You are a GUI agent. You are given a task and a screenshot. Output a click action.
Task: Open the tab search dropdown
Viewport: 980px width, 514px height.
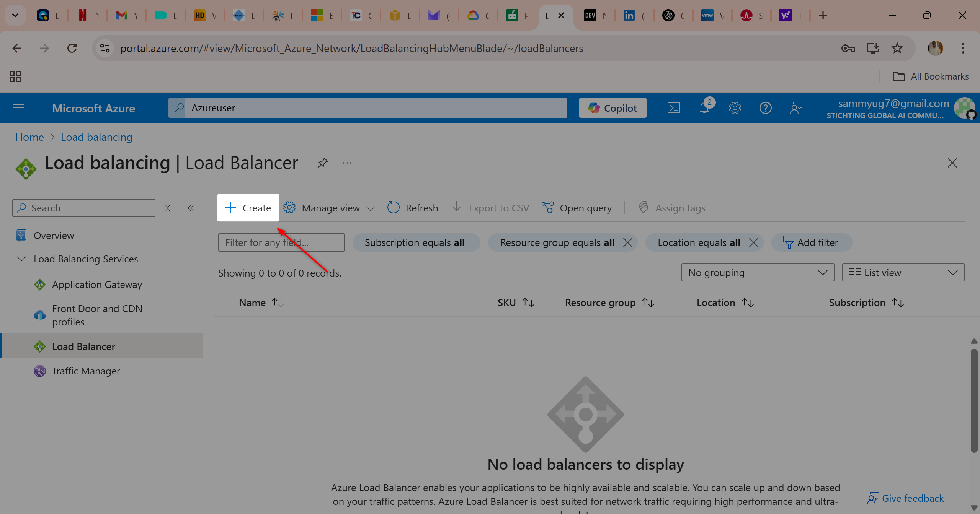pyautogui.click(x=15, y=15)
